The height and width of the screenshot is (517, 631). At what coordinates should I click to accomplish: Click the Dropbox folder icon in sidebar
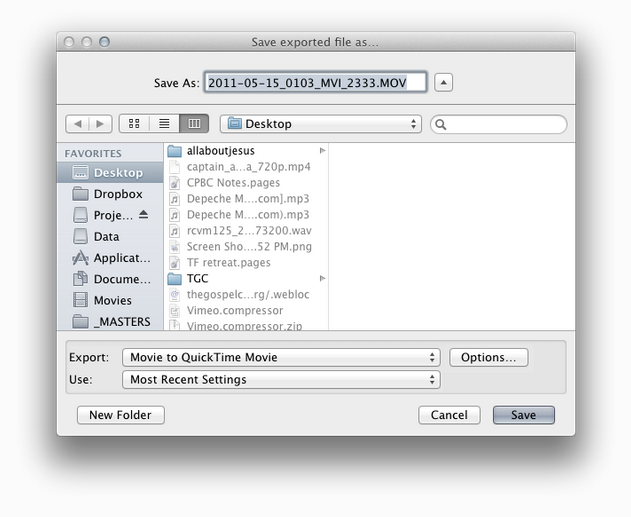(x=80, y=194)
